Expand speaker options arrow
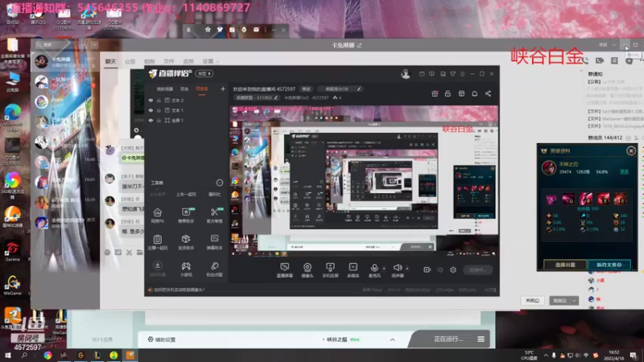The image size is (644, 362). (x=407, y=269)
